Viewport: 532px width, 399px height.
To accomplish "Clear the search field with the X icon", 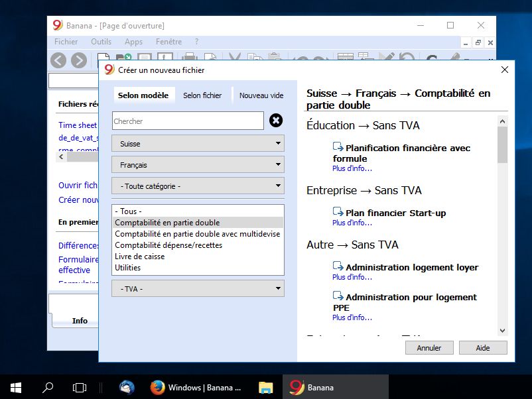I will point(276,121).
